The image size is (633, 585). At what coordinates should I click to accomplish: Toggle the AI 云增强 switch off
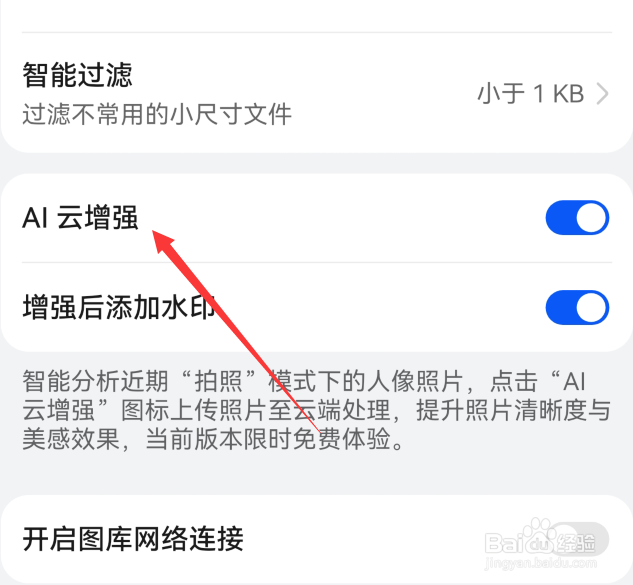pyautogui.click(x=577, y=218)
